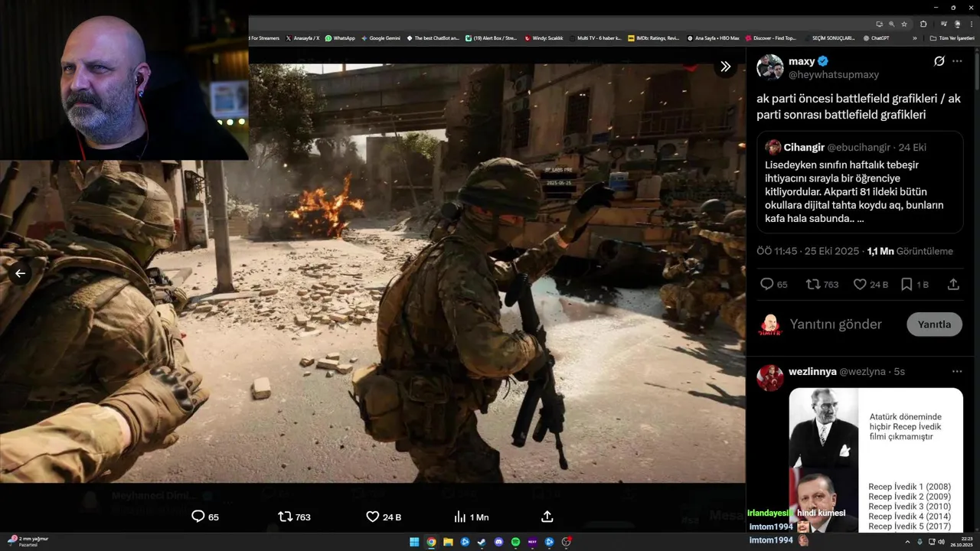Open Steam from the taskbar
The height and width of the screenshot is (551, 980).
pos(482,542)
